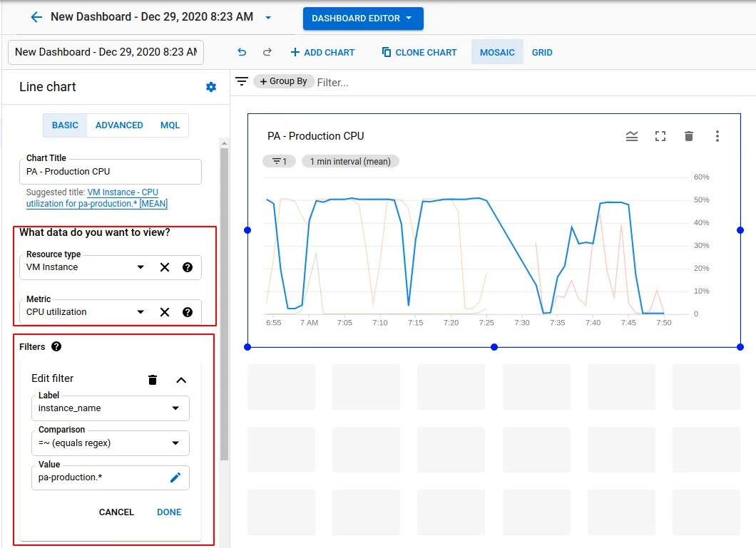Screen dimensions: 756x548
Task: Delete the PA Production CPU chart
Action: 688,136
